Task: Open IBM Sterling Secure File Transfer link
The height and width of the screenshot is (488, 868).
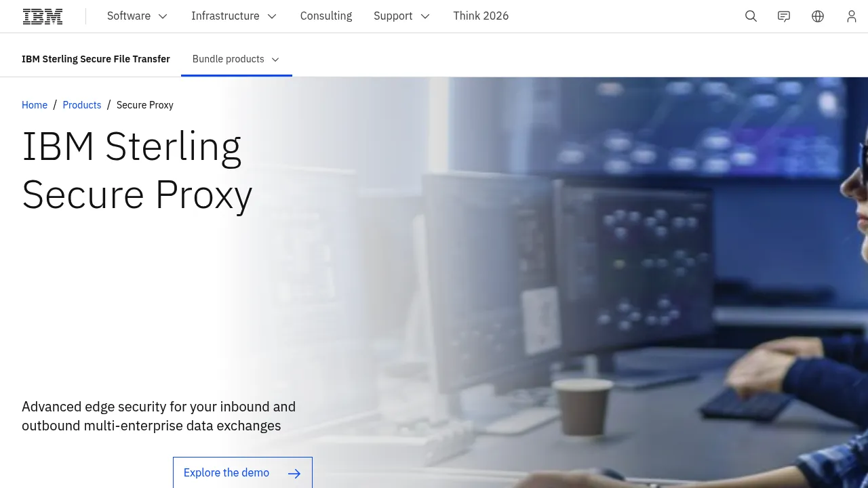Action: 96,59
